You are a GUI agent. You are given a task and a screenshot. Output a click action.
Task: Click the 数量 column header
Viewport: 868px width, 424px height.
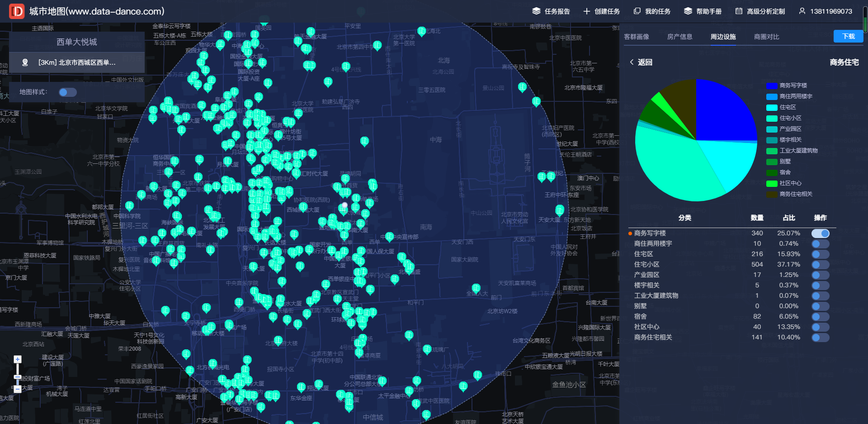(x=757, y=218)
